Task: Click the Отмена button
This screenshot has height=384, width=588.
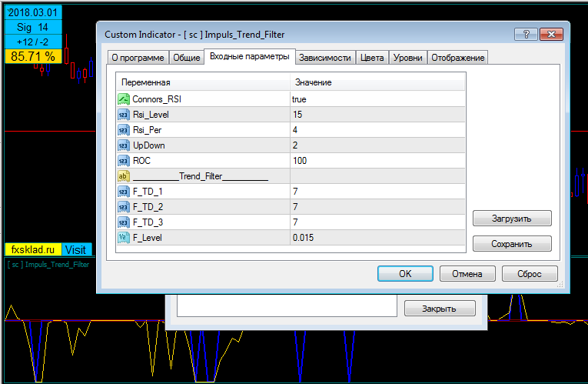Action: point(467,274)
